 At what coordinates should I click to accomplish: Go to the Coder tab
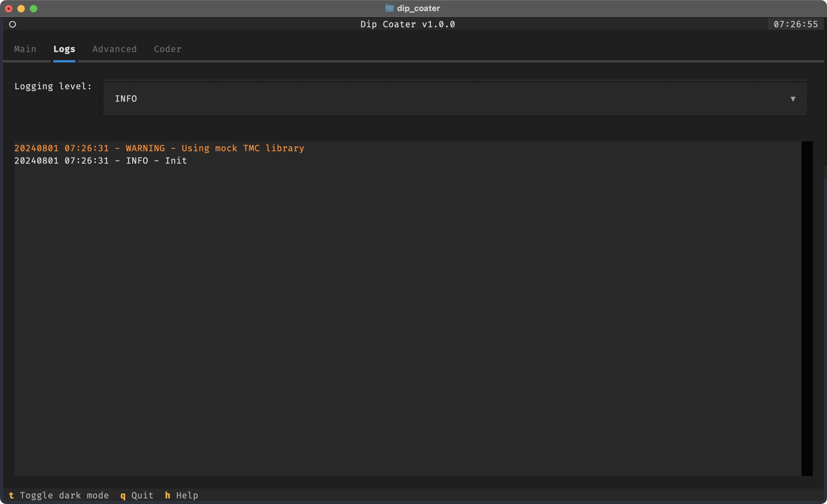[x=168, y=49]
